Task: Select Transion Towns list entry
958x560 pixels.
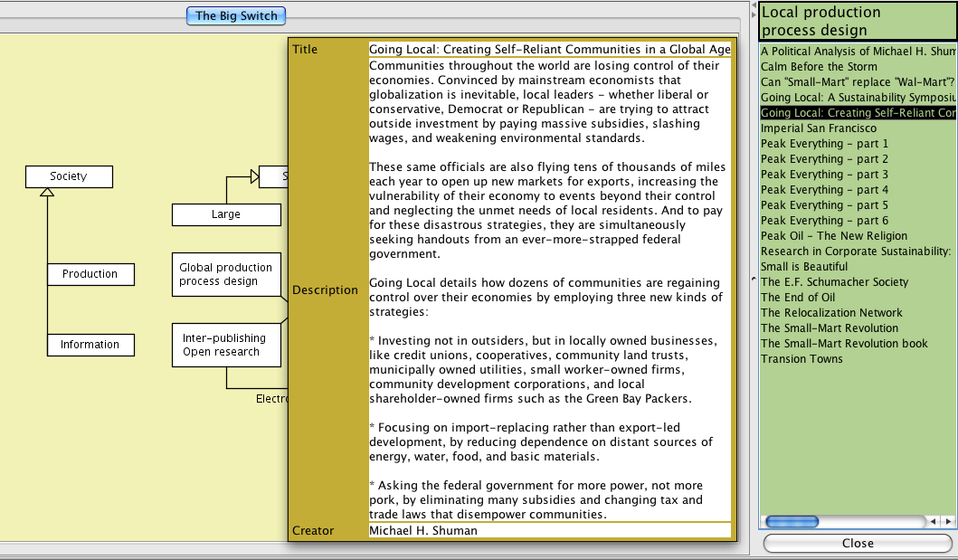Action: [801, 359]
